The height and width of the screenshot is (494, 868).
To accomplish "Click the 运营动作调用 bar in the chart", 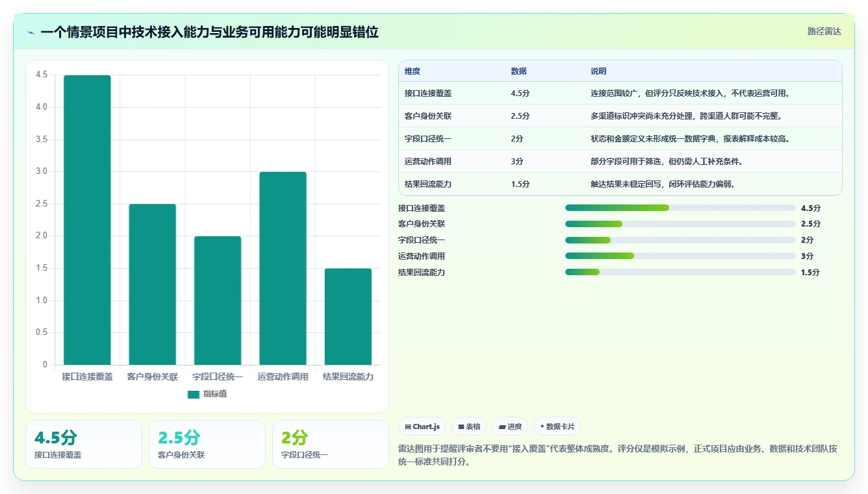I will (283, 268).
